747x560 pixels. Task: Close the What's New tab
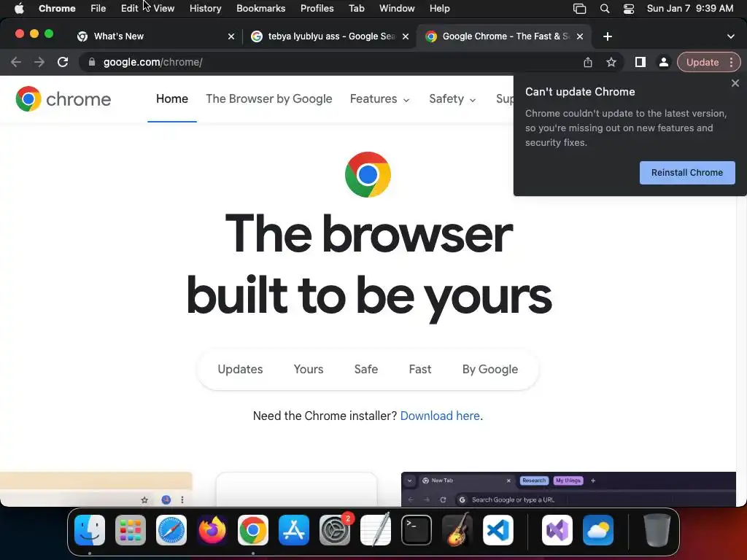[x=231, y=36]
